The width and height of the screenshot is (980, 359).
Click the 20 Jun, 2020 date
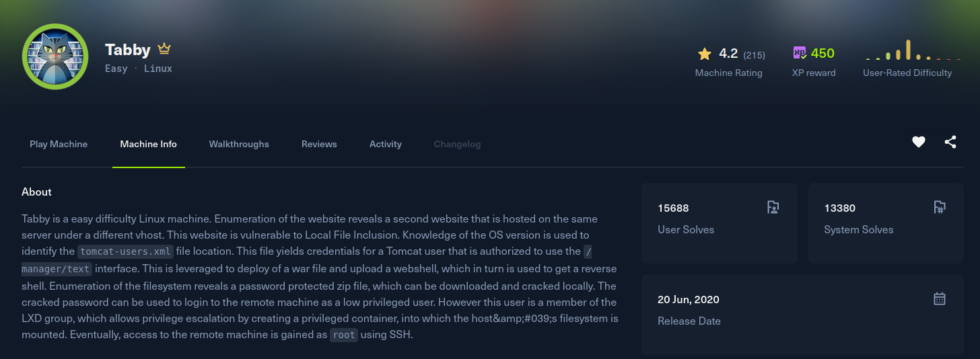689,300
